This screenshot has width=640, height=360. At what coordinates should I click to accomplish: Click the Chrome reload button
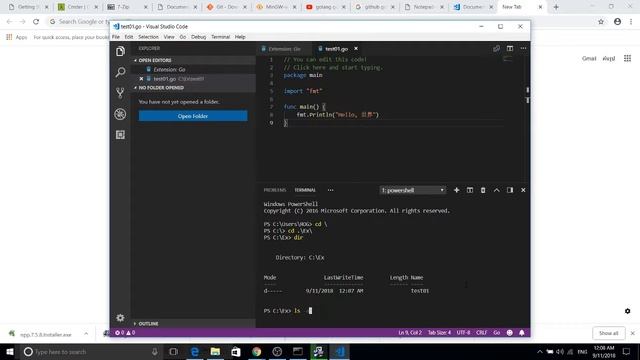pyautogui.click(x=36, y=22)
